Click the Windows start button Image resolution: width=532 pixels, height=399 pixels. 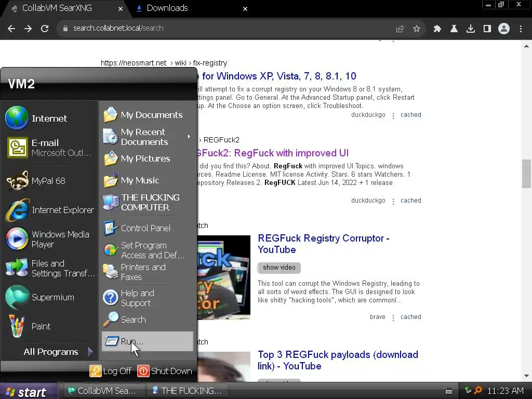(29, 391)
